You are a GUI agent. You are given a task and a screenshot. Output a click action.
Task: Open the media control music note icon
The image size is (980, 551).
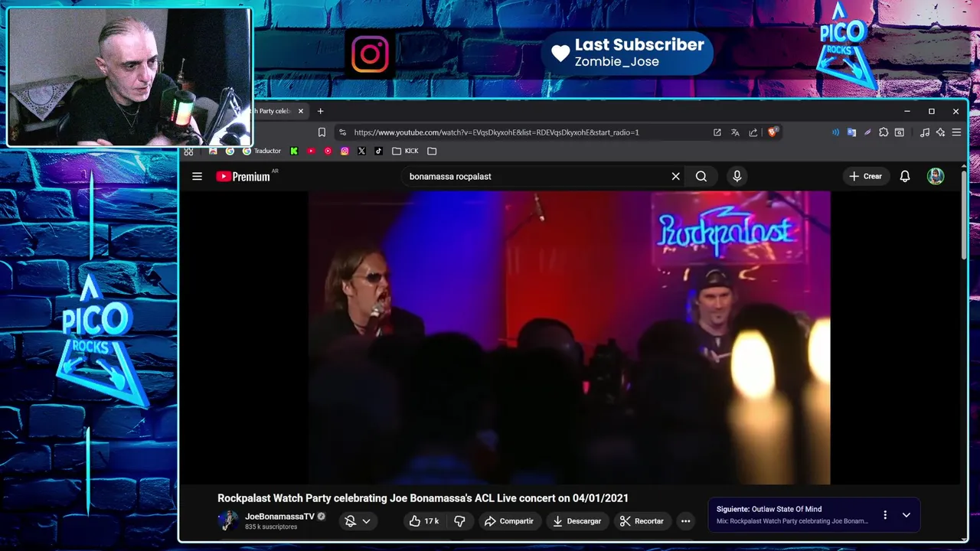(x=925, y=132)
